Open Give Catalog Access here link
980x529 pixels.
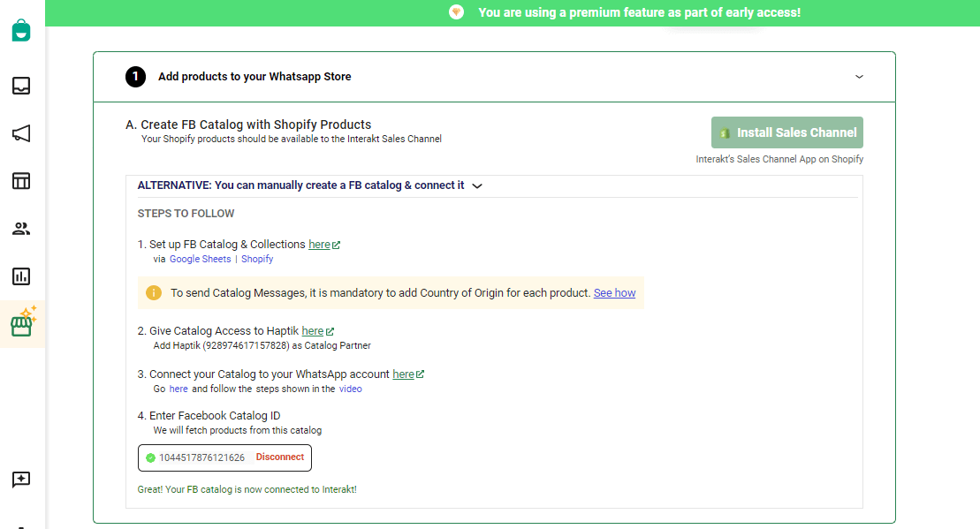click(x=313, y=331)
